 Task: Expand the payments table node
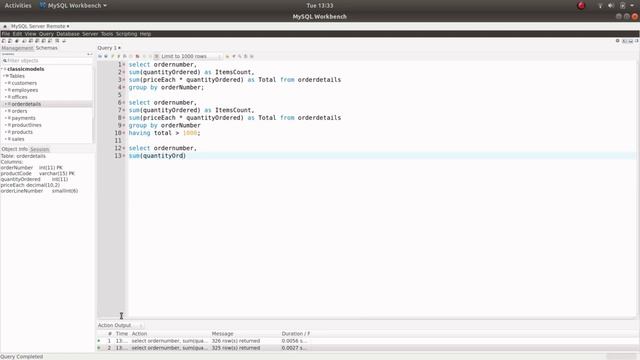click(x=5, y=118)
